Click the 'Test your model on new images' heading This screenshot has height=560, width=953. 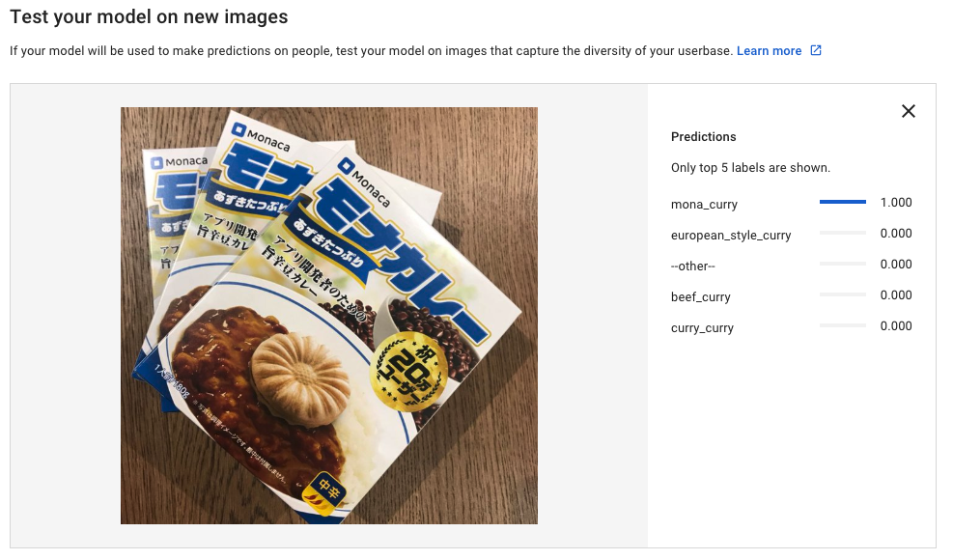tap(149, 17)
